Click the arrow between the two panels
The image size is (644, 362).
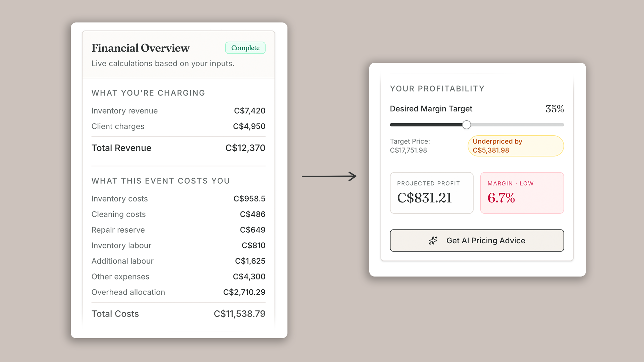[x=329, y=176]
